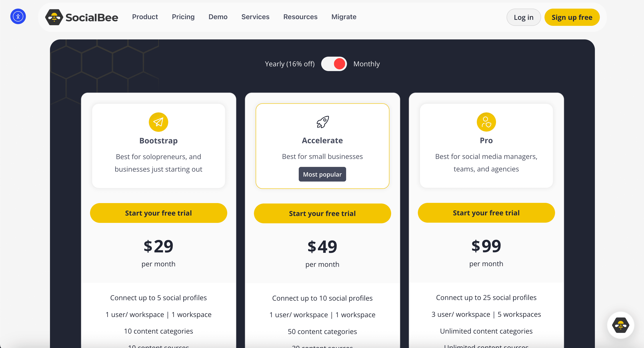Click 'Connect up to 5 social profiles'

point(159,297)
